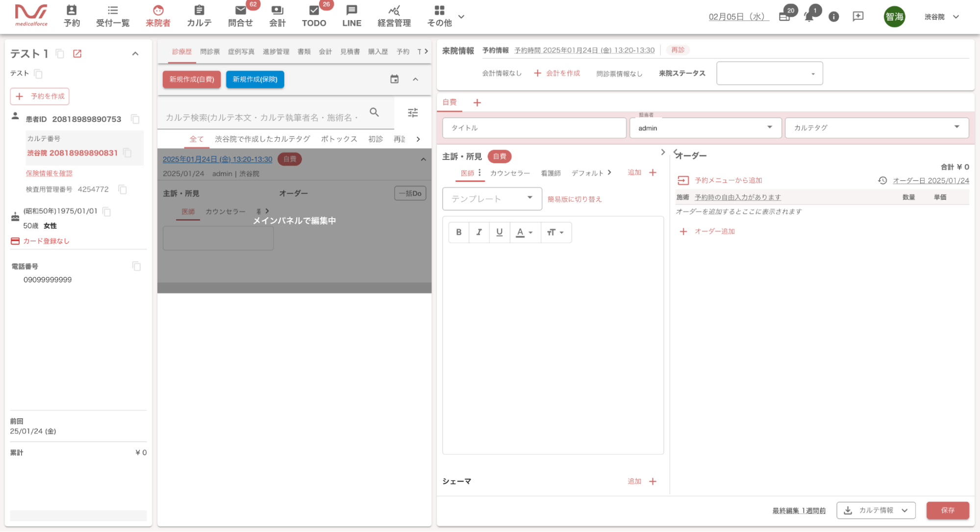
Task: Open the karte search filter icon
Action: click(413, 113)
